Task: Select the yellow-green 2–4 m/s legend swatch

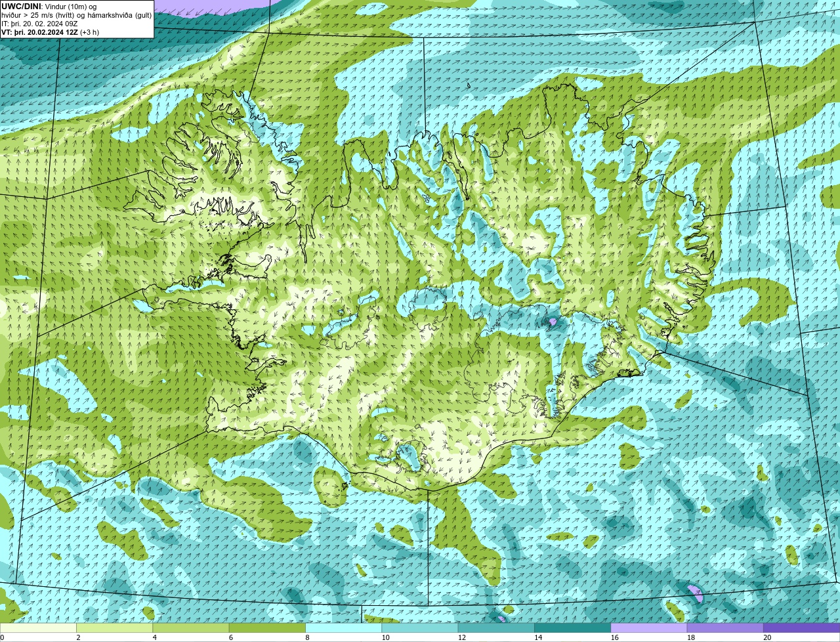Action: (x=114, y=628)
